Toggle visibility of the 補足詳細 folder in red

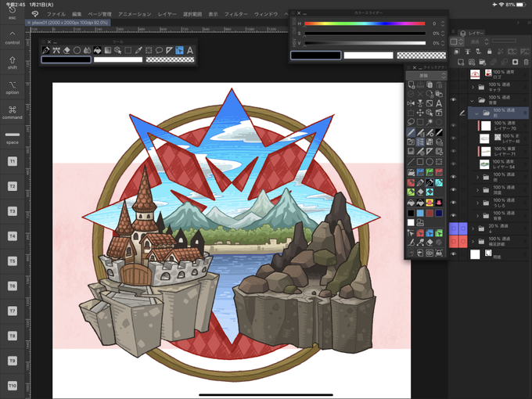pyautogui.click(x=454, y=241)
